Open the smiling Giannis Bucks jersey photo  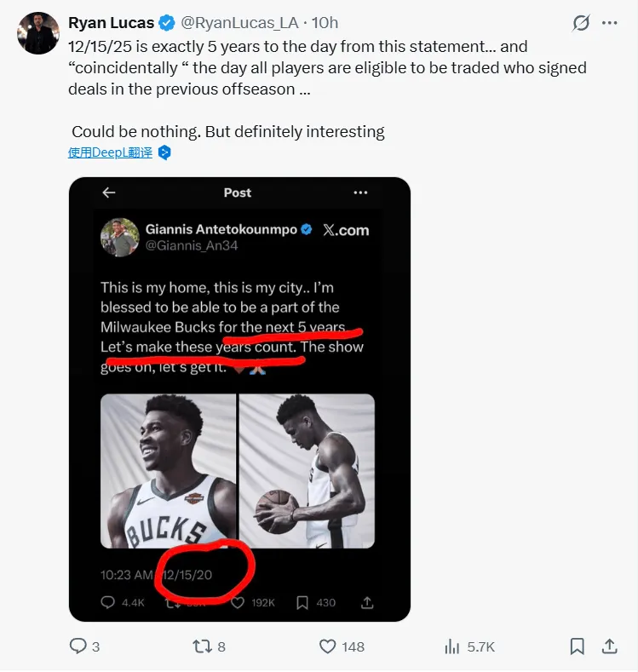168,470
